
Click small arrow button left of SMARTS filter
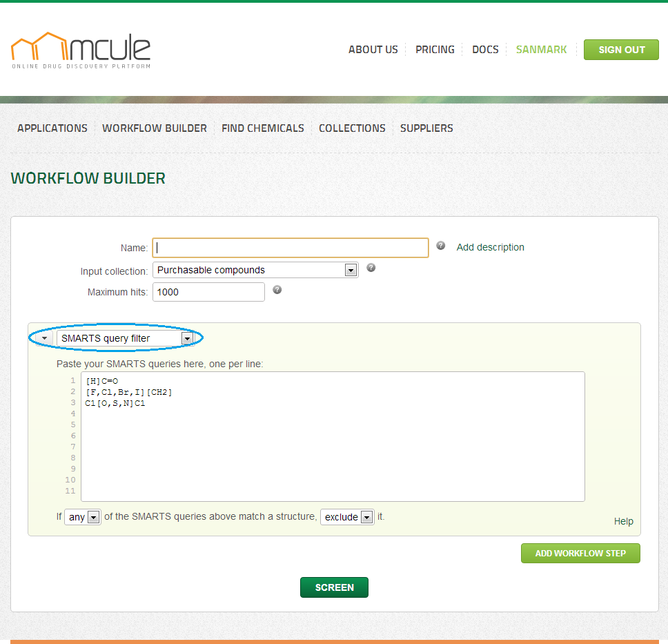(44, 338)
